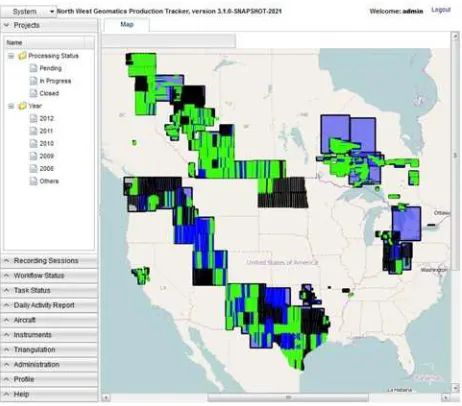Click the Processing Status folder icon

(x=22, y=56)
